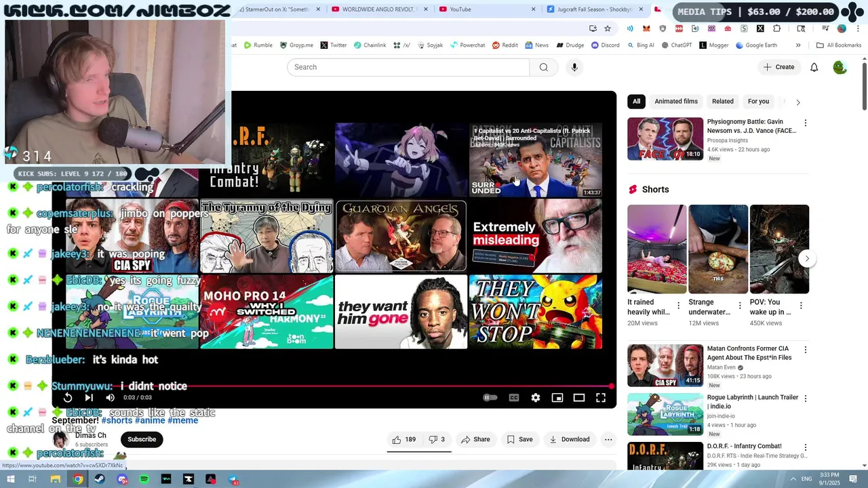
Task: Open the Rogue Labyrinth Launch Trailer title
Action: 753,402
